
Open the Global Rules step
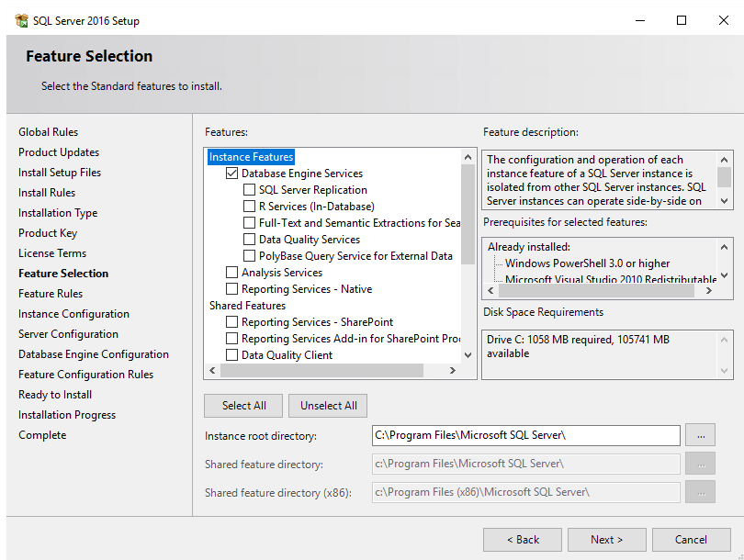click(x=48, y=132)
